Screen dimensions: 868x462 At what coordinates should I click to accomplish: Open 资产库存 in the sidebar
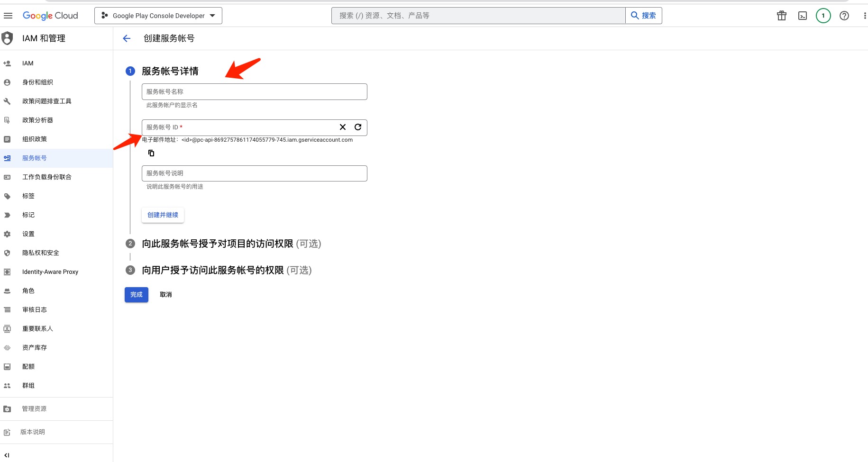(x=56, y=347)
